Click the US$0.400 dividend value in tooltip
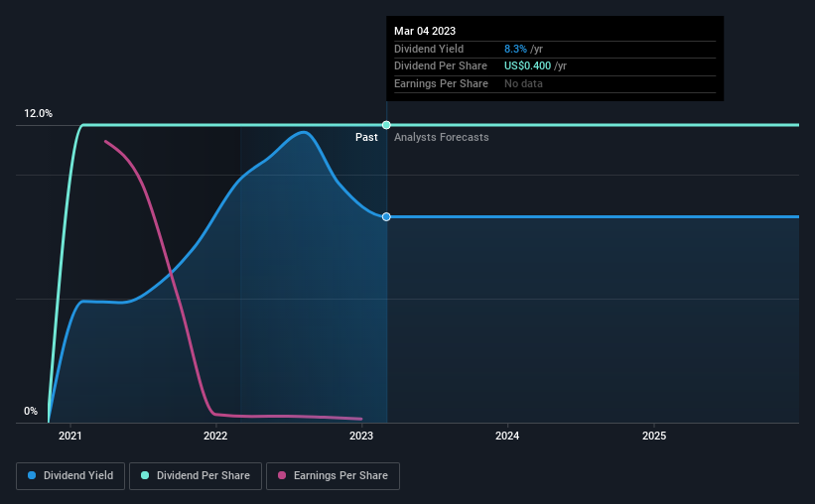 (x=527, y=66)
